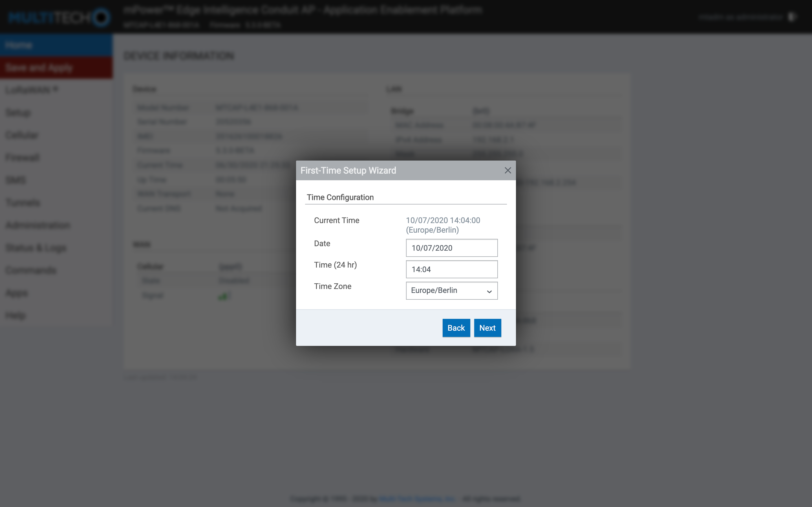Open the Setup sidebar menu
The height and width of the screenshot is (507, 812).
click(x=18, y=112)
